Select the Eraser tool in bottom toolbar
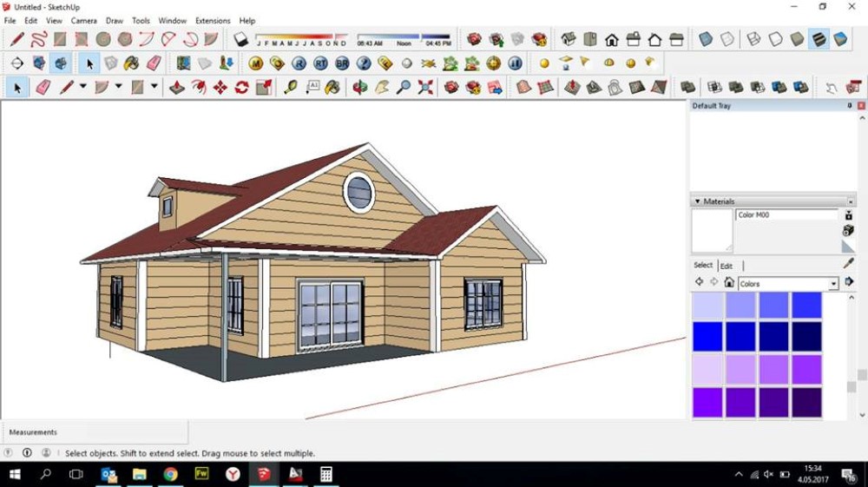The width and height of the screenshot is (868, 487). click(x=43, y=87)
